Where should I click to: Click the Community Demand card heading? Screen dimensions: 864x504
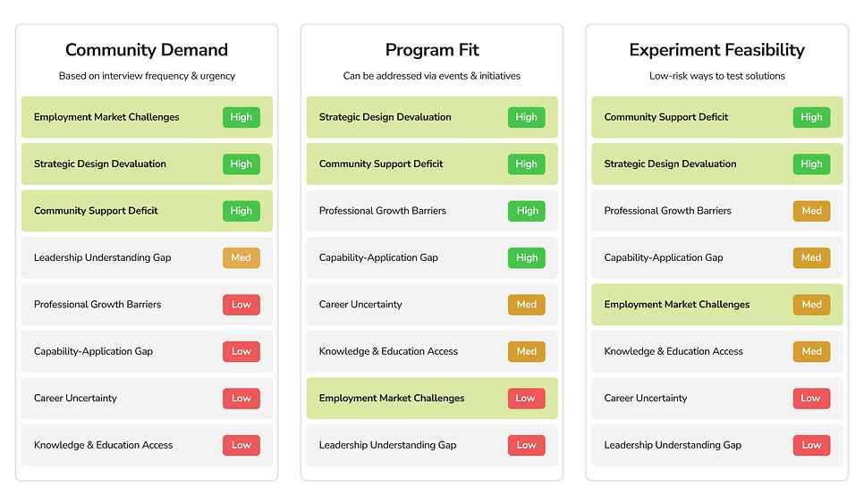tap(147, 50)
